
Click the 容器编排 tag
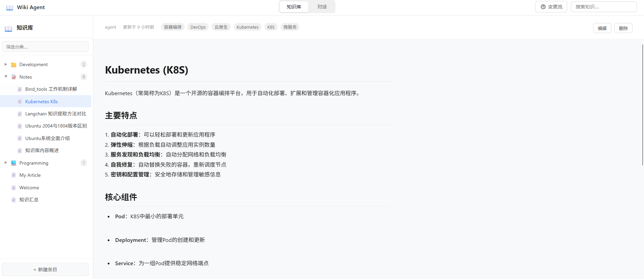tap(173, 27)
